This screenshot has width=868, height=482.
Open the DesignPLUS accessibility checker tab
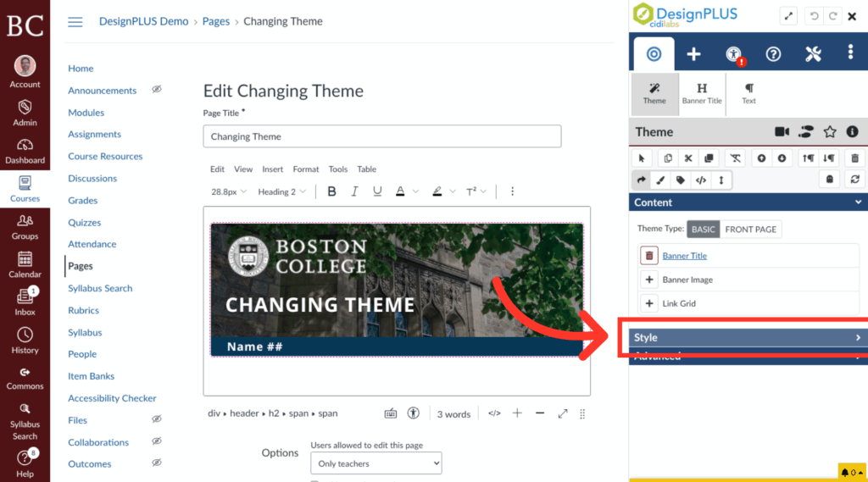pos(734,54)
